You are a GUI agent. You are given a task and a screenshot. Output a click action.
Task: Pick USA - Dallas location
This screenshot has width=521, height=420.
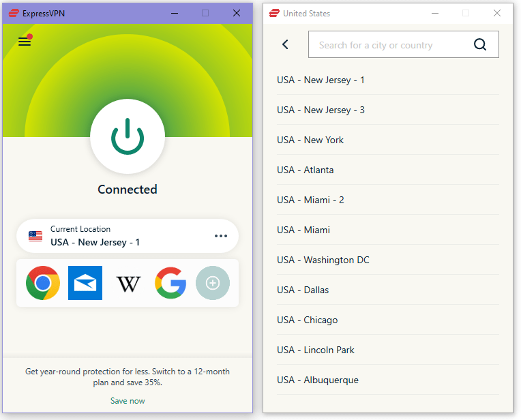pos(388,290)
